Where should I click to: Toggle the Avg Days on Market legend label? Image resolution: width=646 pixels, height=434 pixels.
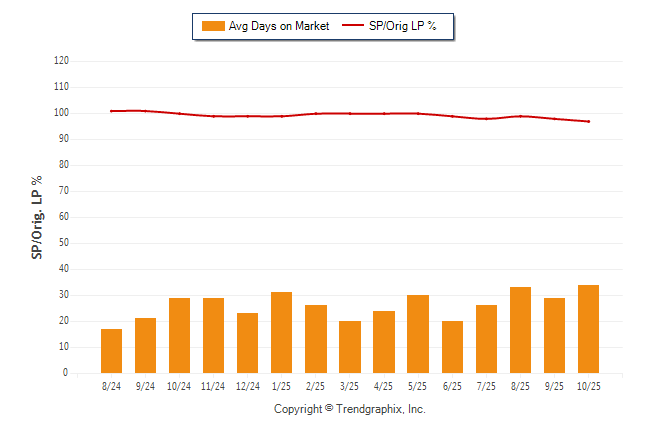pos(279,26)
